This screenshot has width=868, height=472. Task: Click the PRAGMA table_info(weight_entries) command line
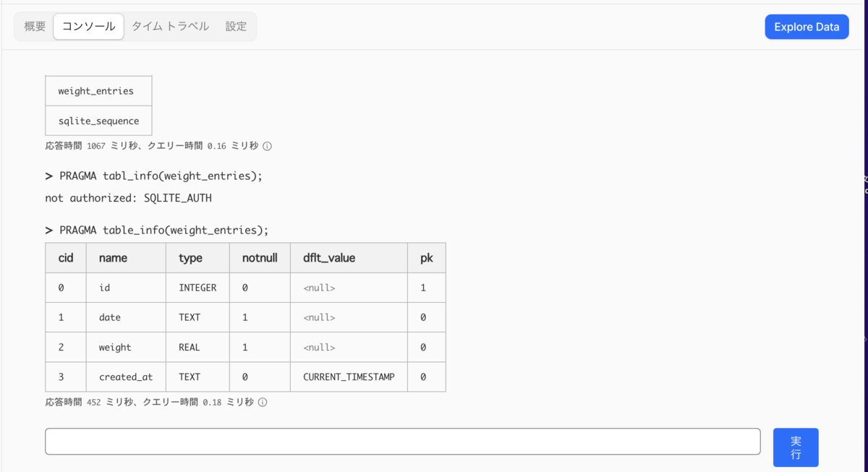tap(156, 231)
